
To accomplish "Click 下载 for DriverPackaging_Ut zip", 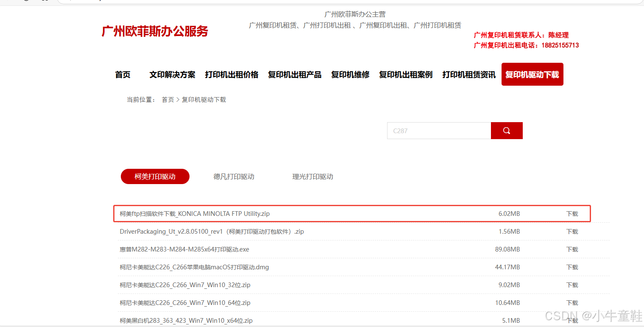I will [x=572, y=232].
